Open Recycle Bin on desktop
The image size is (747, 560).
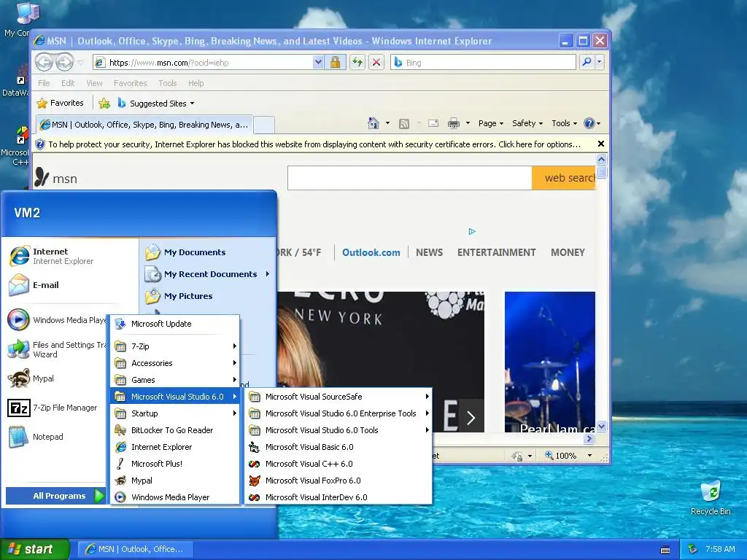click(x=711, y=497)
